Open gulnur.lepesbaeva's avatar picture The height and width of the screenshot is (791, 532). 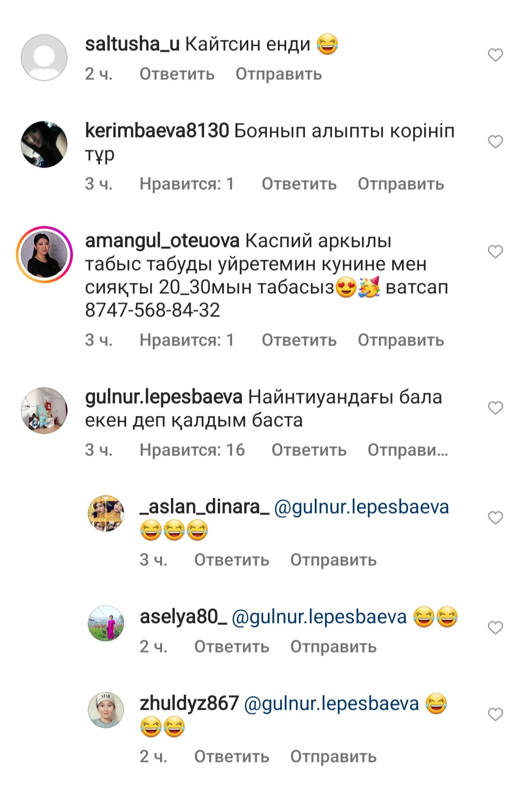[x=44, y=411]
